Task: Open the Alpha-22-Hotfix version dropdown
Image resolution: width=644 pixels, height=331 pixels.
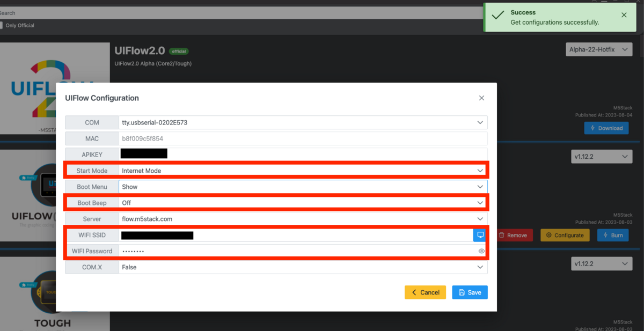Action: tap(599, 49)
